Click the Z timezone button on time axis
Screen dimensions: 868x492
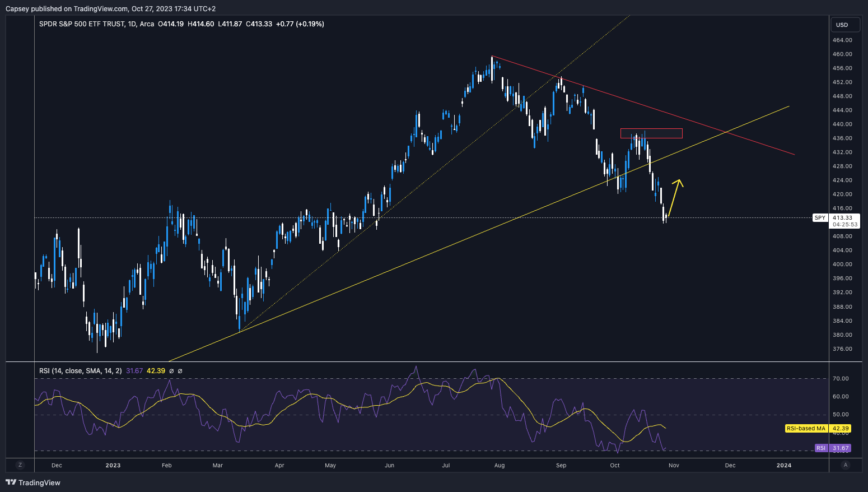click(x=20, y=465)
